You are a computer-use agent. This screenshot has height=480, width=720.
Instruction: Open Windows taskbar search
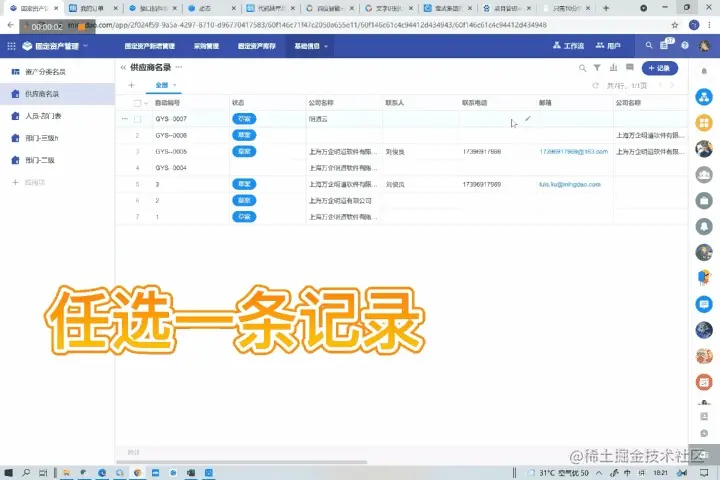26,472
